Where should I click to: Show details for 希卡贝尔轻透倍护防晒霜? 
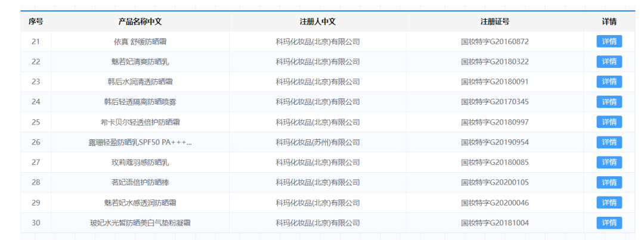tap(609, 122)
